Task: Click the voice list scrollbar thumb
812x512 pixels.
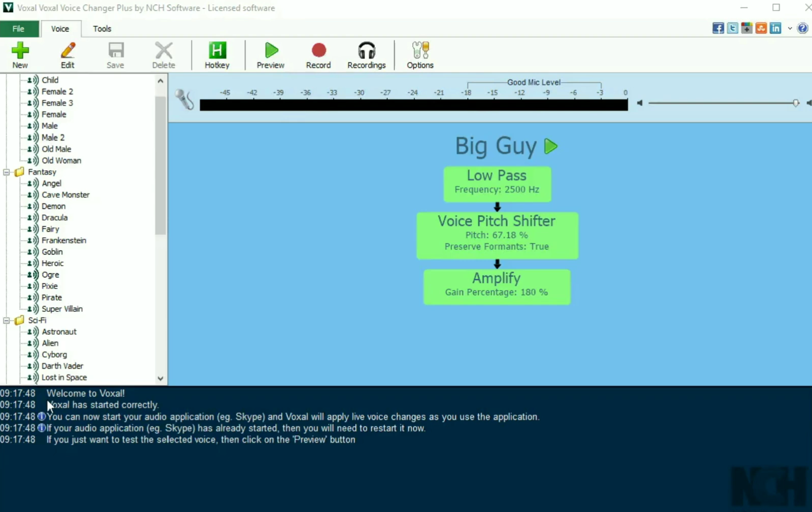Action: (x=160, y=165)
